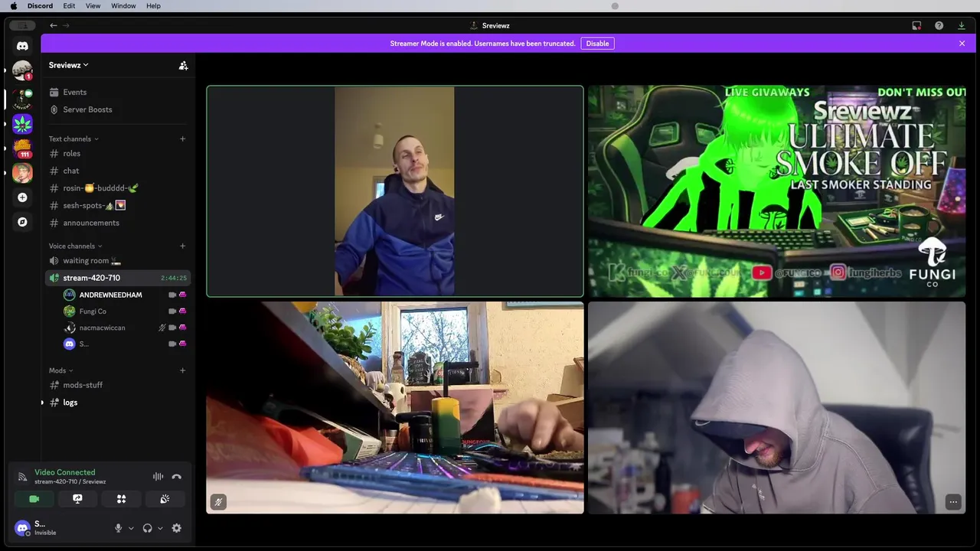Turn off your camera
Image resolution: width=980 pixels, height=551 pixels.
coord(34,499)
